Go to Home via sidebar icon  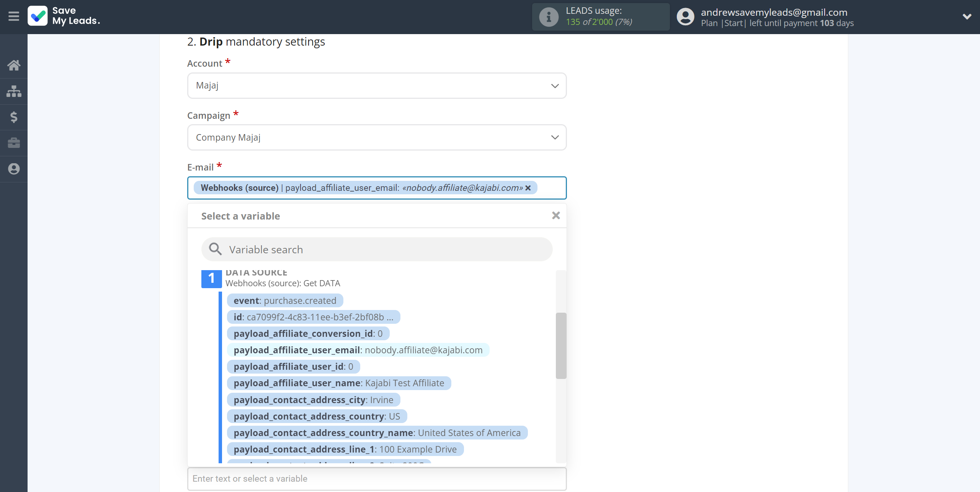pyautogui.click(x=14, y=65)
